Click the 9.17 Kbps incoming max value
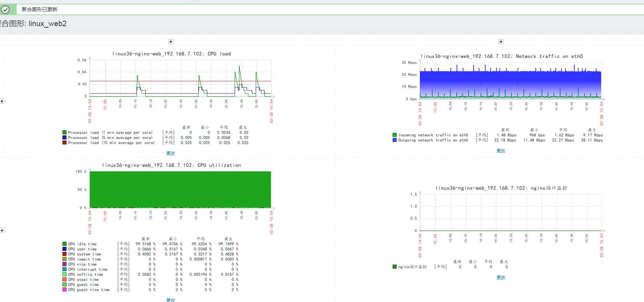 pyautogui.click(x=593, y=135)
